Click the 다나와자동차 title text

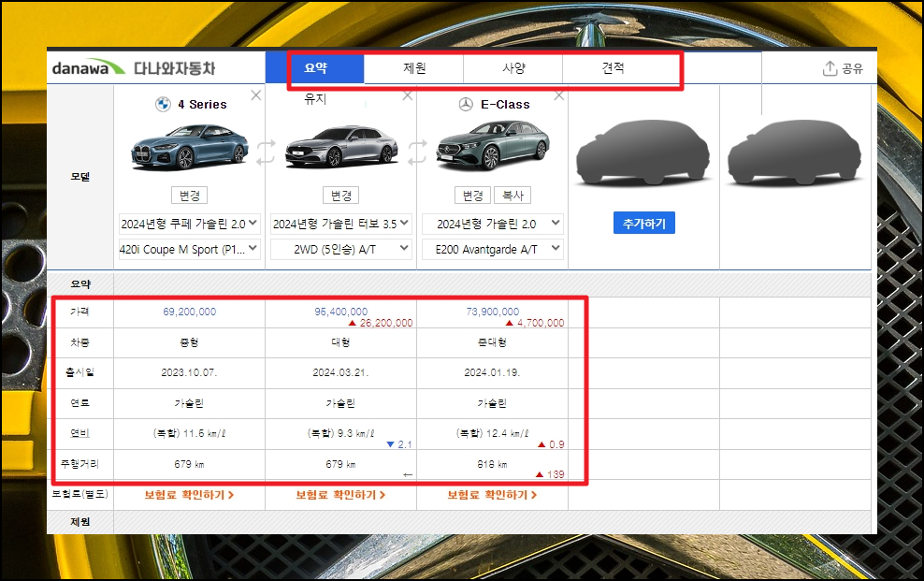pyautogui.click(x=175, y=68)
